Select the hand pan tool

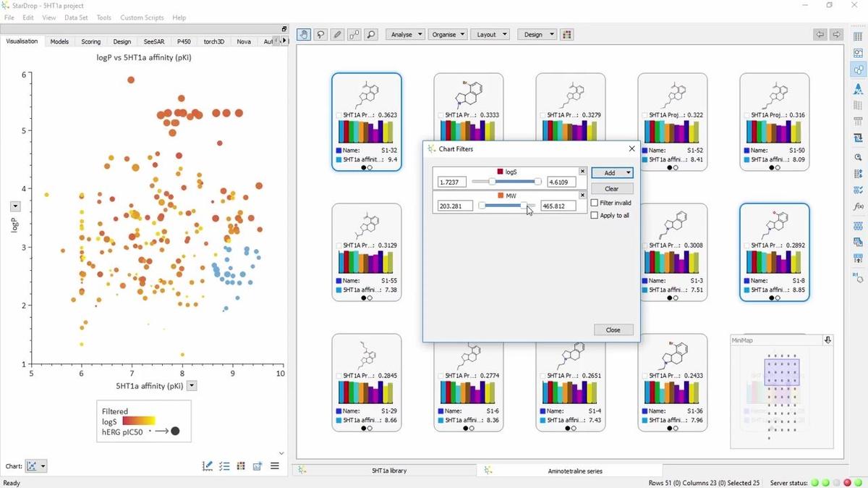304,35
